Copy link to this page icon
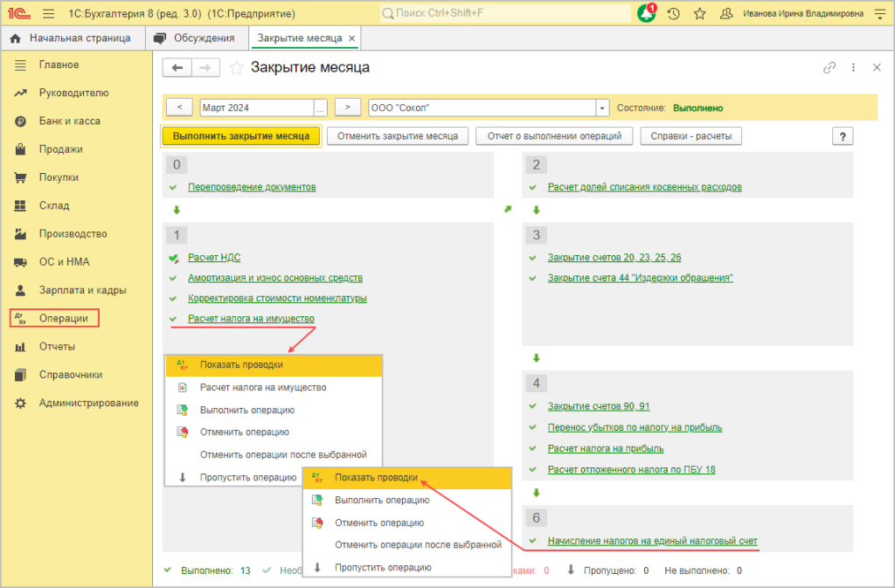This screenshot has width=895, height=588. tap(829, 67)
